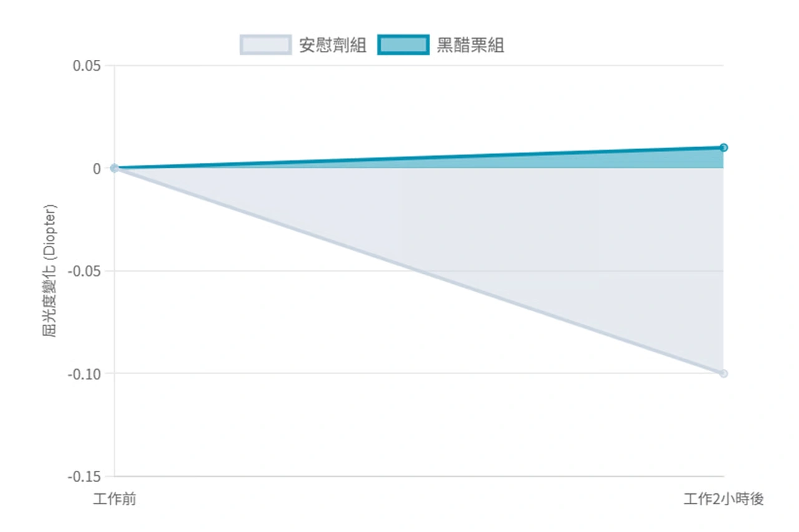Click the -0.05 y-axis tick label

(x=85, y=271)
